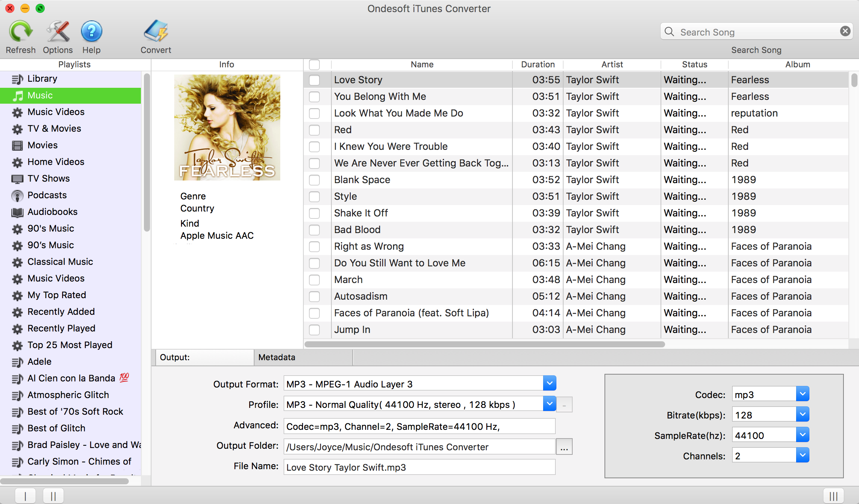The height and width of the screenshot is (504, 859).
Task: Click the browse folder button for output
Action: (x=564, y=446)
